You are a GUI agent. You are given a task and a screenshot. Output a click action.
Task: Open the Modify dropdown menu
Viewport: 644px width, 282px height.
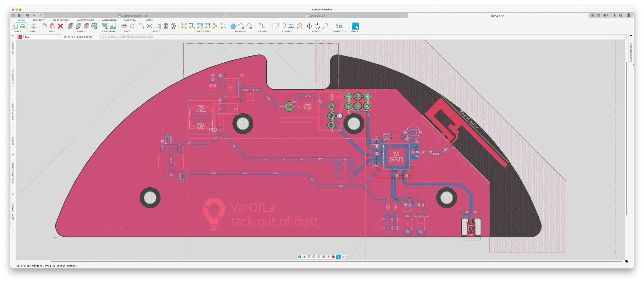point(316,31)
